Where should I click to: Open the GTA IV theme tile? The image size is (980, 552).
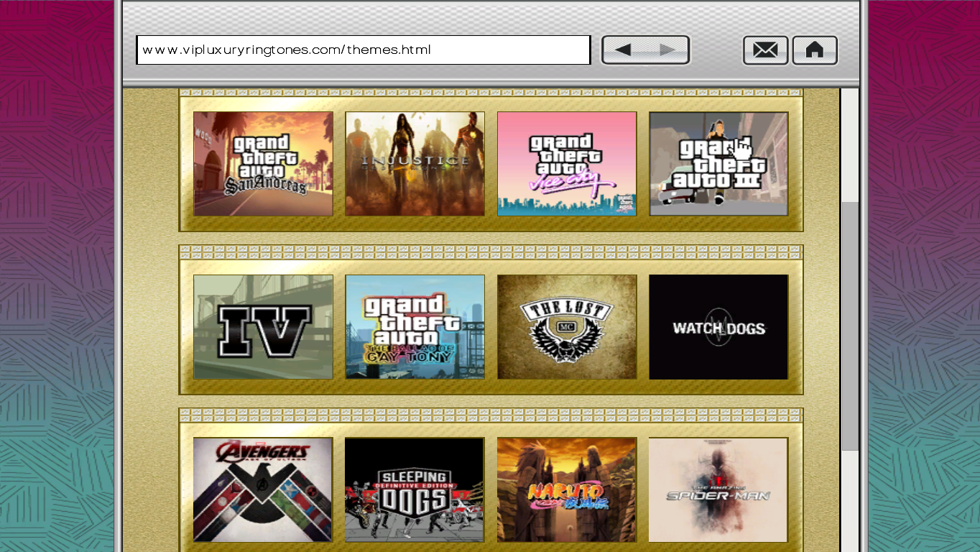pyautogui.click(x=263, y=327)
